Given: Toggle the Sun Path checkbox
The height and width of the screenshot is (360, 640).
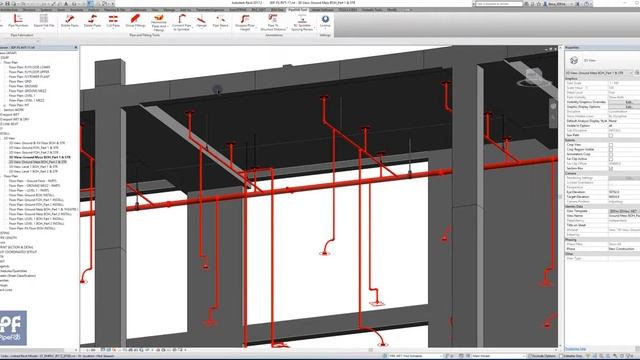Looking at the screenshot, I should click(611, 135).
